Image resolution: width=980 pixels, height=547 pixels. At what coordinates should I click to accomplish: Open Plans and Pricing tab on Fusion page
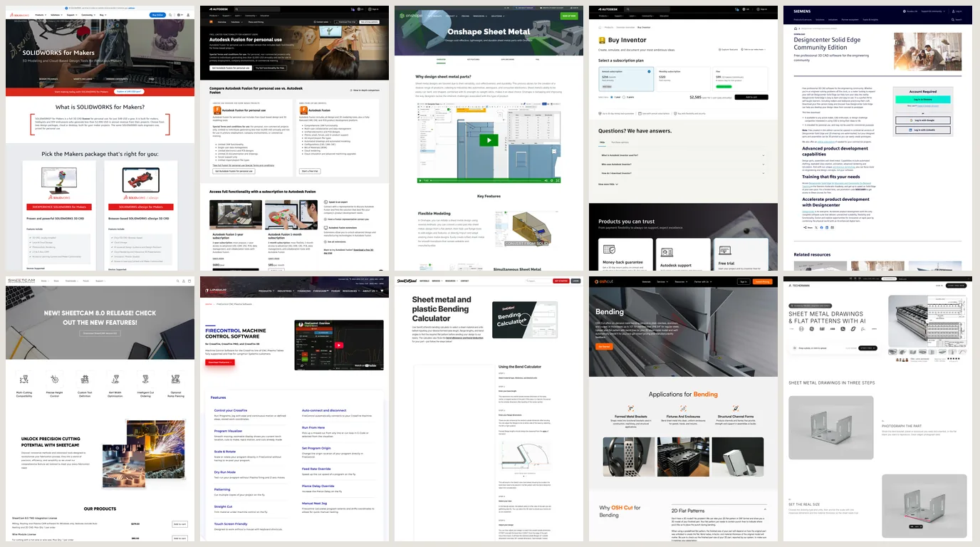[x=256, y=22]
